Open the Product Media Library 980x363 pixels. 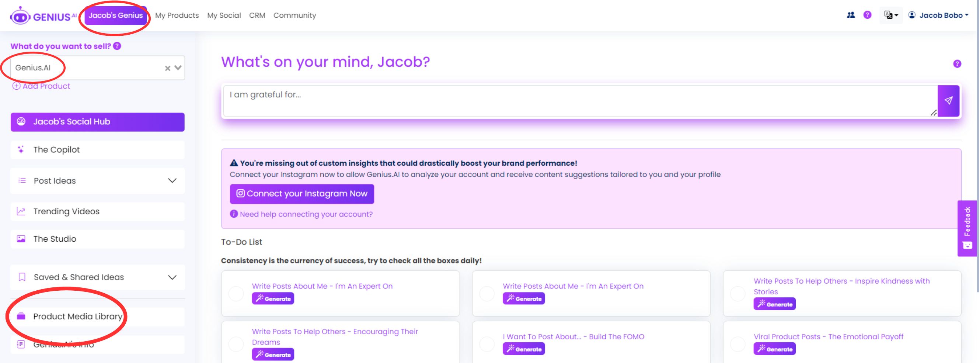click(x=97, y=317)
